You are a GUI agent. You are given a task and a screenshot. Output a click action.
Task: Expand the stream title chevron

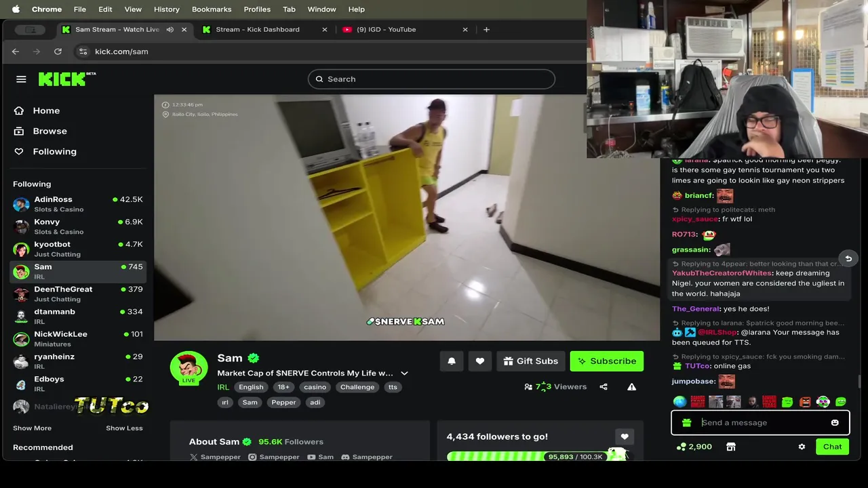[404, 373]
